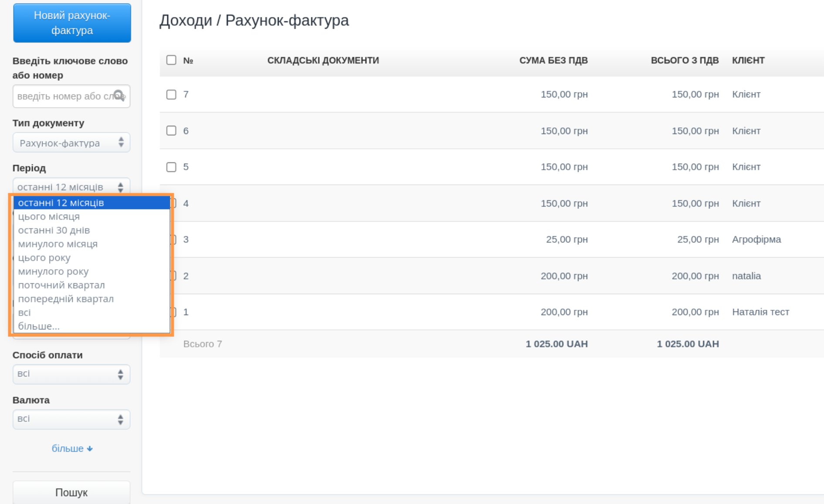The width and height of the screenshot is (824, 504).
Task: Collapse the 'Період' dropdown selector
Action: click(x=71, y=187)
